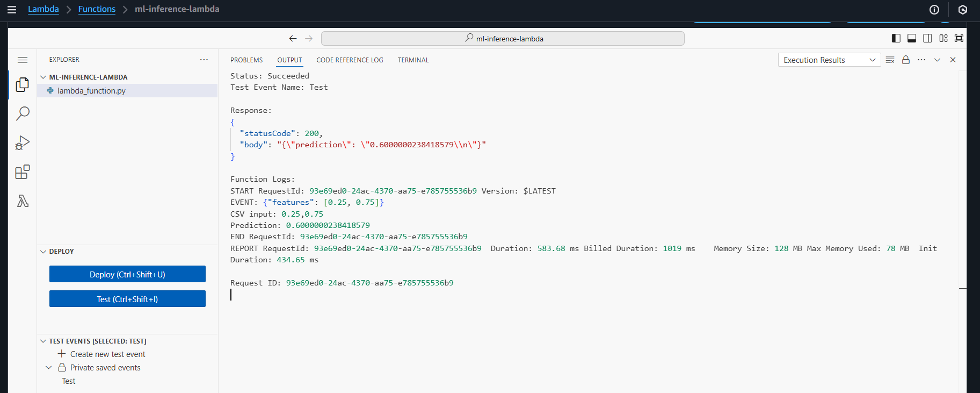This screenshot has height=393, width=980.
Task: Open the editor application menu icon
Action: (23, 60)
